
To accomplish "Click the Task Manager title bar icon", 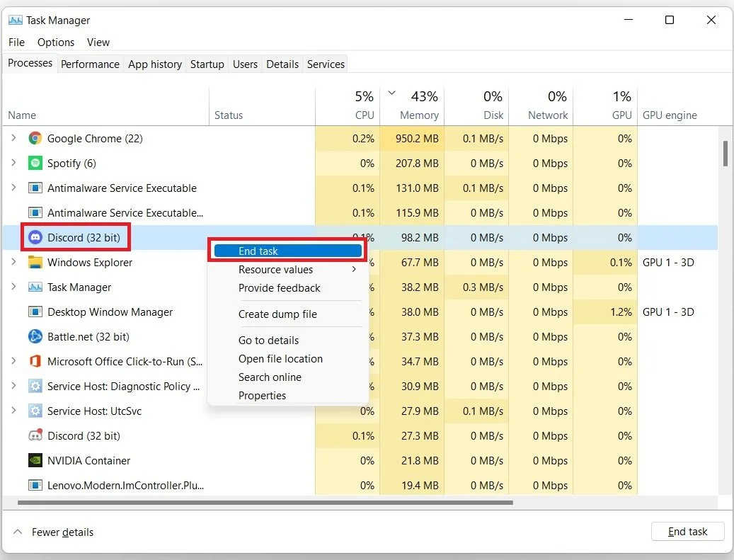I will coord(16,20).
